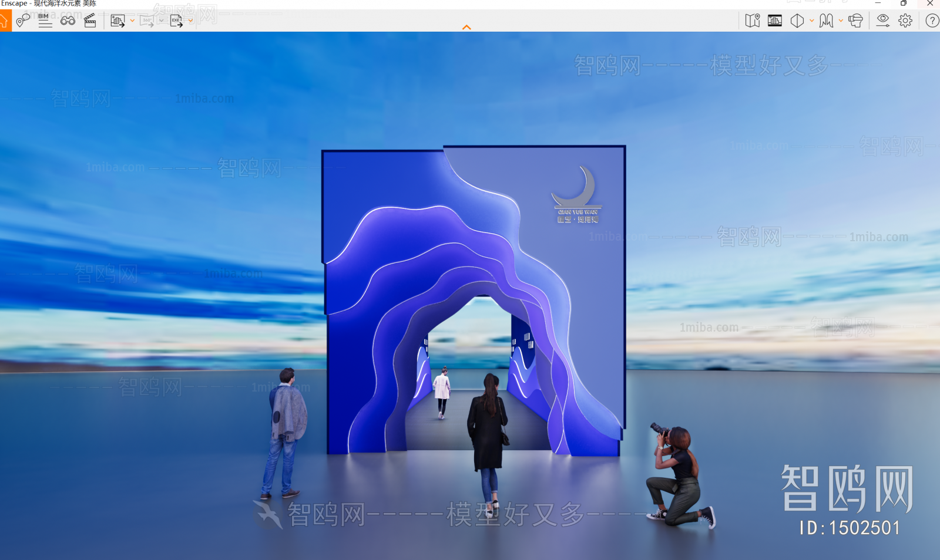Close the Enscape window
Viewport: 940px width, 560px height.
tap(929, 4)
